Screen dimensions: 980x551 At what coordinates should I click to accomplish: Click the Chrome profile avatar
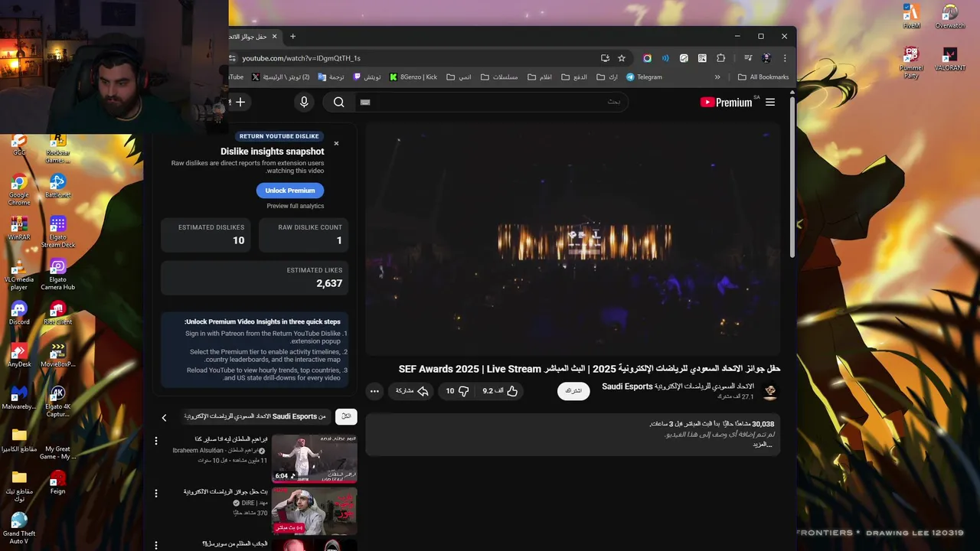(x=766, y=58)
